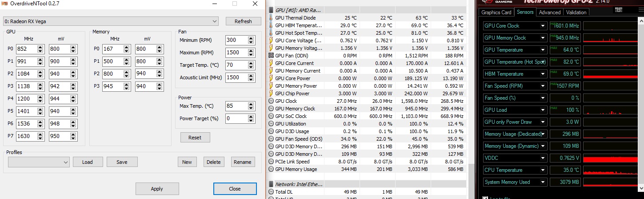644x199 pixels.
Task: Click the icon beside GPU D3D Usage
Action: coord(272,131)
